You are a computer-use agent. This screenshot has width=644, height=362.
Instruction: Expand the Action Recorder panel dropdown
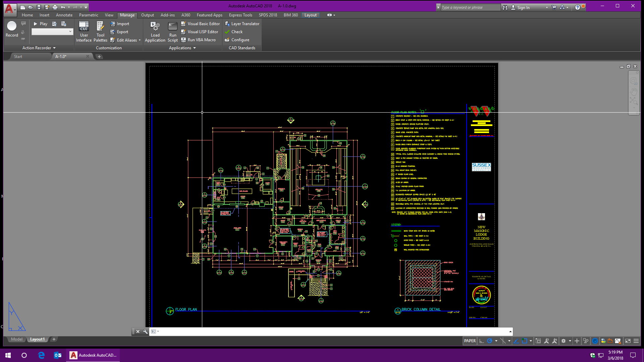click(54, 48)
